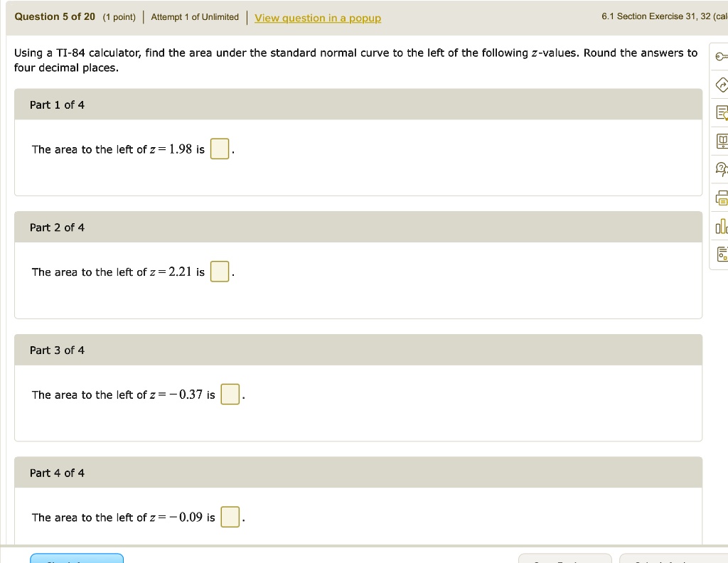Screen dimensions: 728x563
Task: Click the answer box for z = -0.37
Action: click(x=230, y=394)
